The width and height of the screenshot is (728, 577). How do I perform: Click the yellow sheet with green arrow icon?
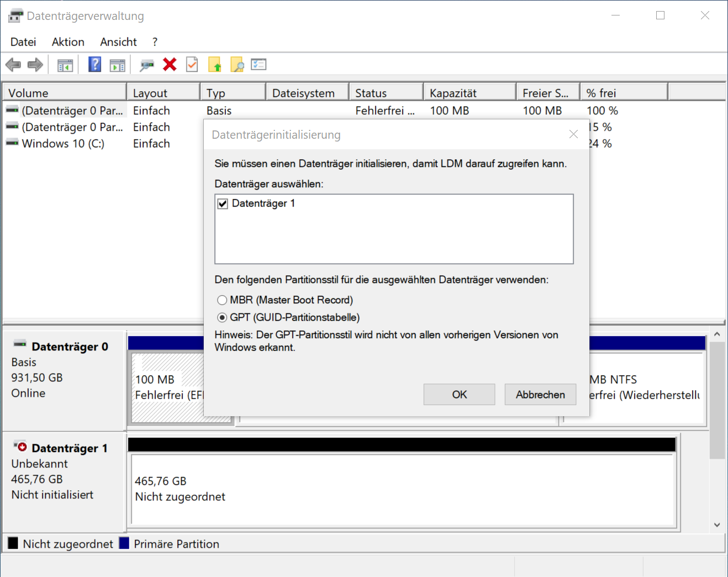click(x=214, y=65)
